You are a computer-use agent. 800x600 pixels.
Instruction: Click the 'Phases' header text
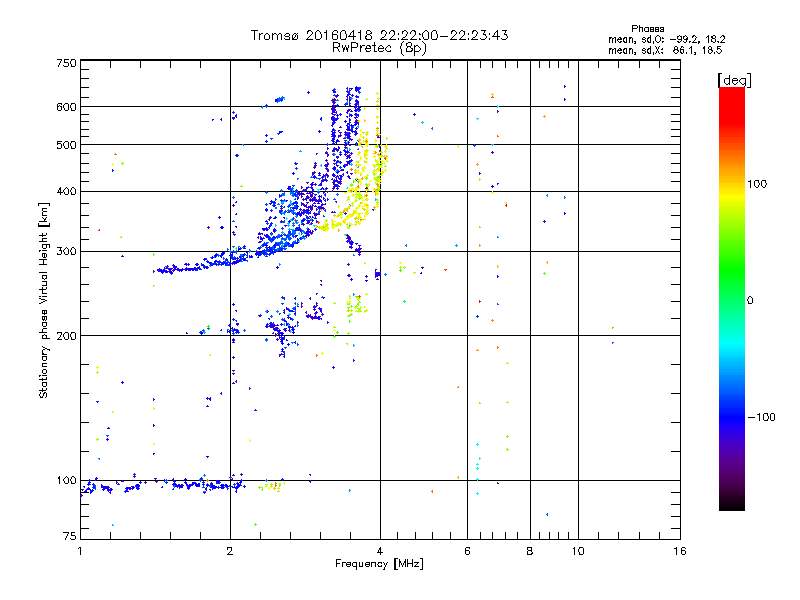647,29
